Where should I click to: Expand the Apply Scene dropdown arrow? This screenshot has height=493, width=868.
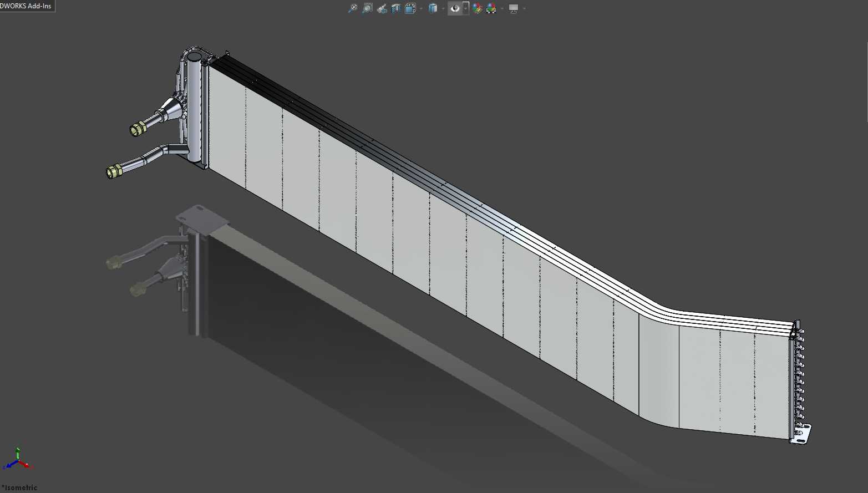[502, 8]
